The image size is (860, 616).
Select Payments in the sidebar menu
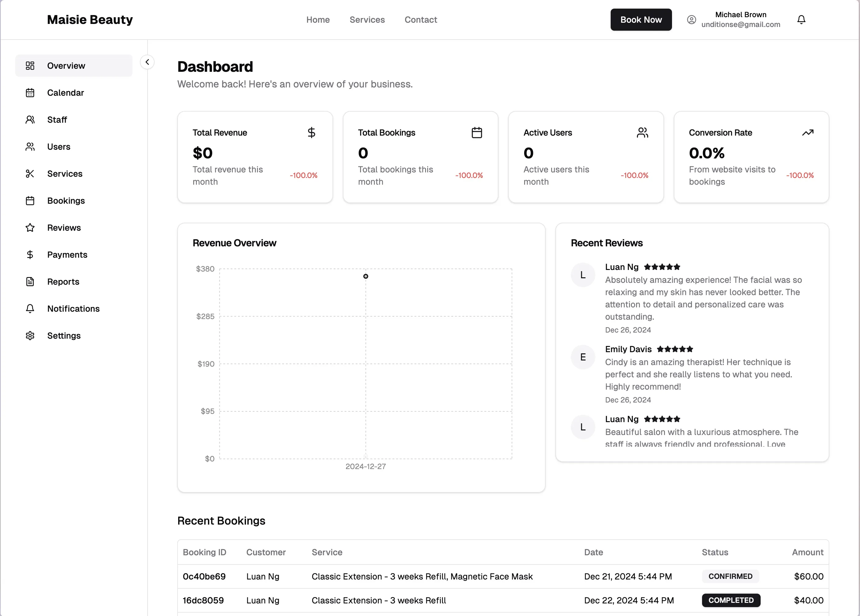[67, 255]
